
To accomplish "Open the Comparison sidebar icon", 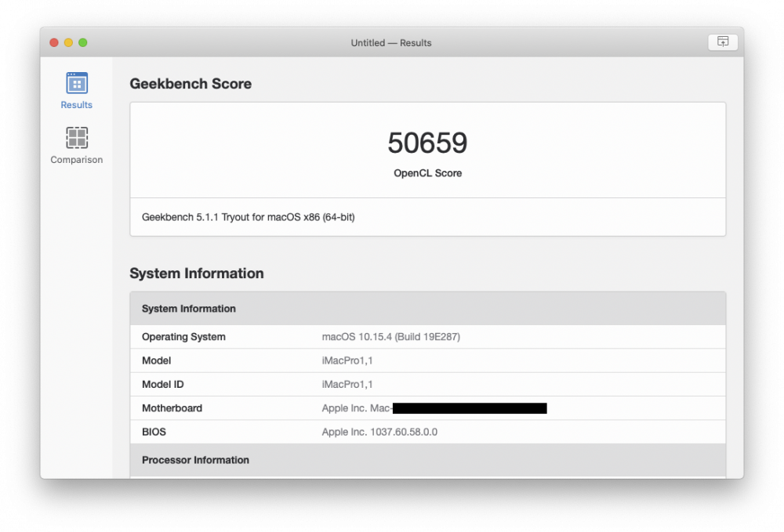I will [77, 137].
